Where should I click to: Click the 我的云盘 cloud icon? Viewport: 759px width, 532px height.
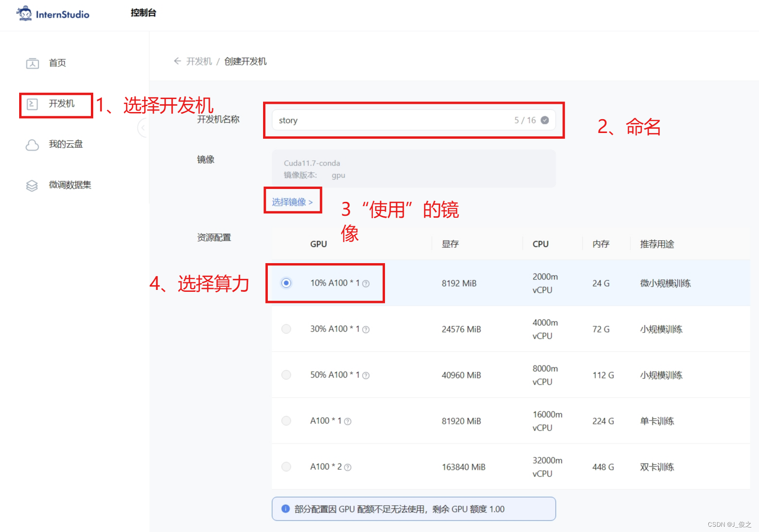click(x=32, y=144)
